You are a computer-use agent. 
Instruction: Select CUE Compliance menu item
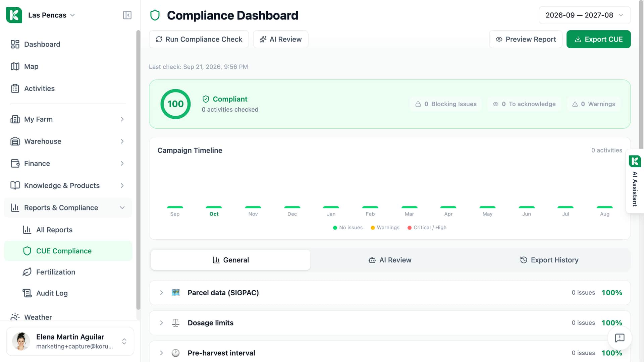coord(68,251)
